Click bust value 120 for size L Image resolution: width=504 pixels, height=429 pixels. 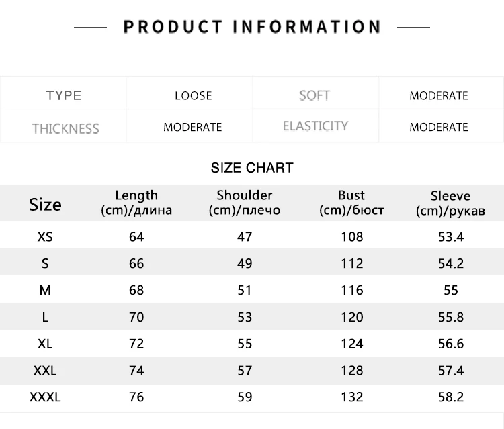(x=352, y=318)
